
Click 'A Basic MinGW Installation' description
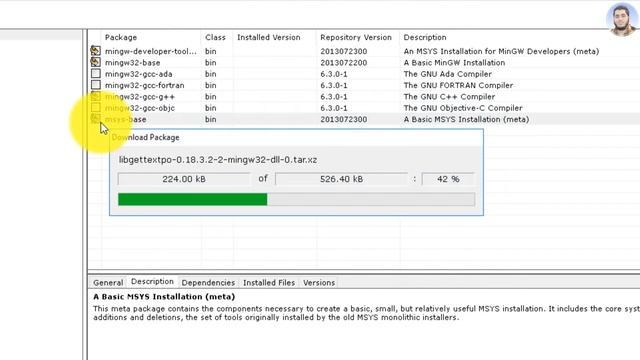coord(454,62)
